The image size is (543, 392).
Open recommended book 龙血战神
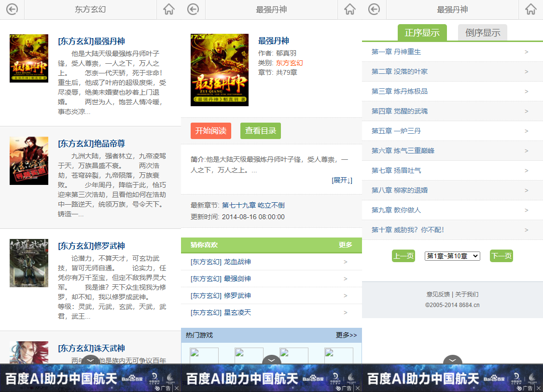click(221, 262)
